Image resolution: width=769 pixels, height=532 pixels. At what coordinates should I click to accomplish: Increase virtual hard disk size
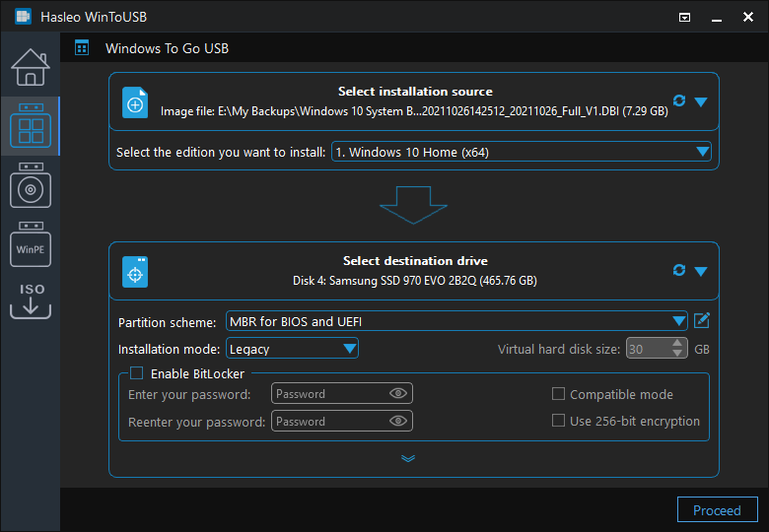[677, 344]
